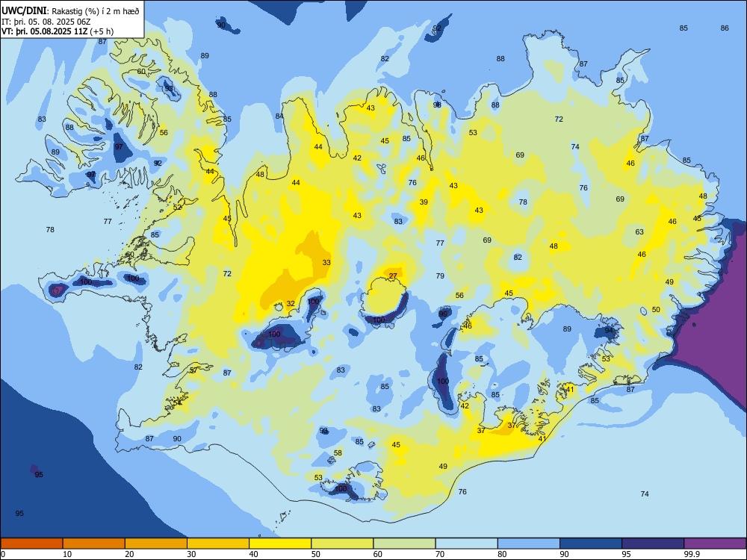The height and width of the screenshot is (560, 747).
Task: Pick the 60–70 light green legend swatch
Action: pos(404,544)
